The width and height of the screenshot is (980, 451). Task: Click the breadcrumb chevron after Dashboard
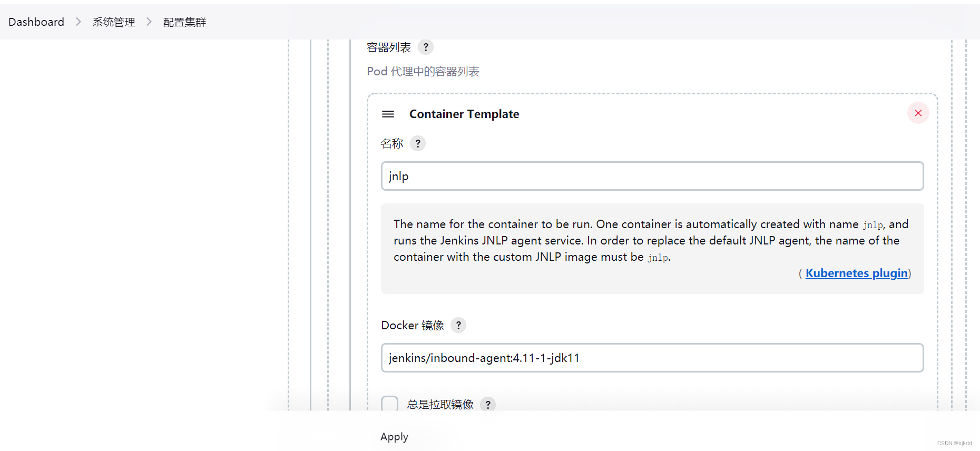click(x=77, y=22)
